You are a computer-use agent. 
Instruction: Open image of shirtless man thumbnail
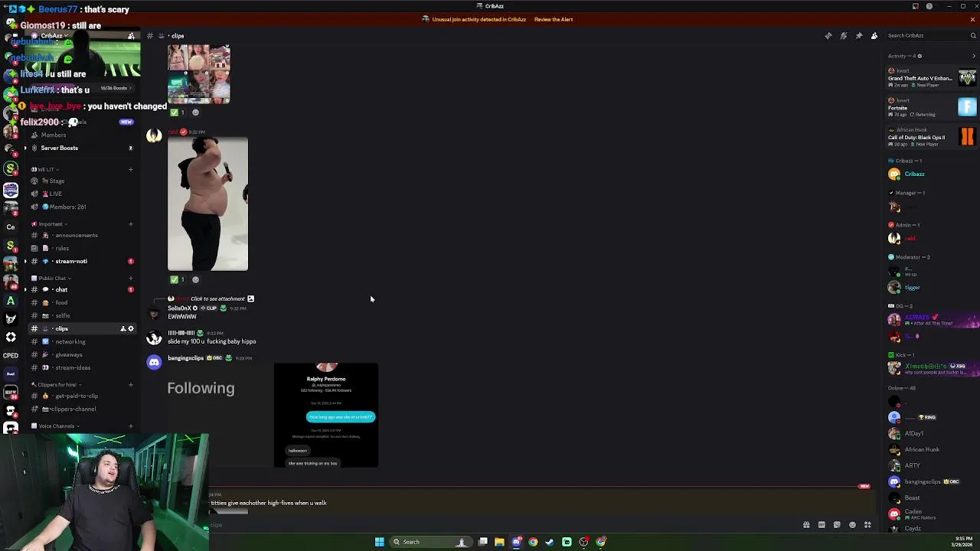coord(207,204)
